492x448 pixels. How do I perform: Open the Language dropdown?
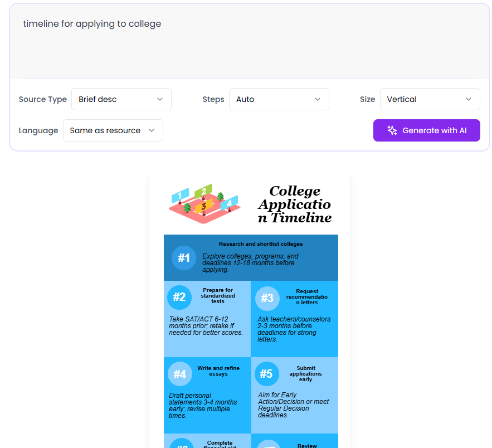click(x=113, y=130)
